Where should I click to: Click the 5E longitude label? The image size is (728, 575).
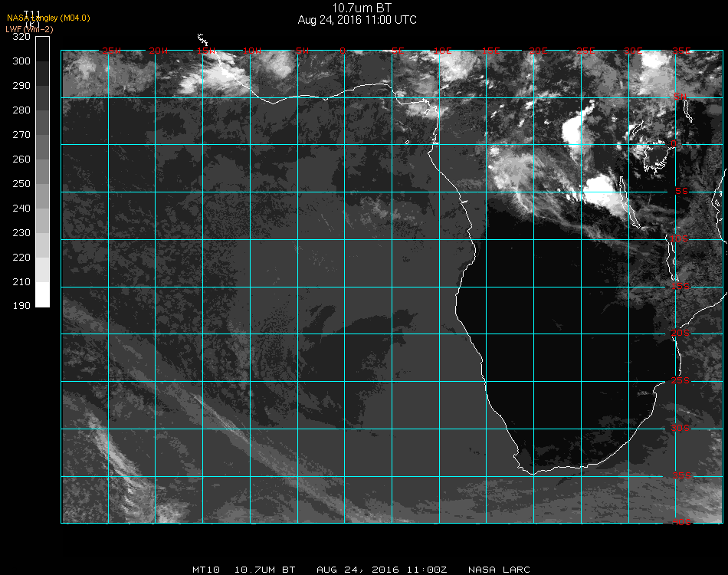click(x=398, y=51)
